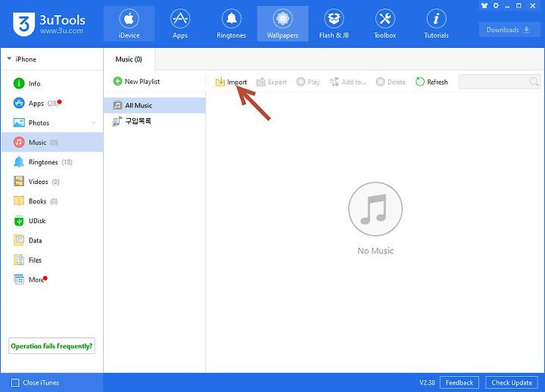Image resolution: width=545 pixels, height=392 pixels.
Task: Toggle the Close iTunes checkbox
Action: pyautogui.click(x=15, y=383)
